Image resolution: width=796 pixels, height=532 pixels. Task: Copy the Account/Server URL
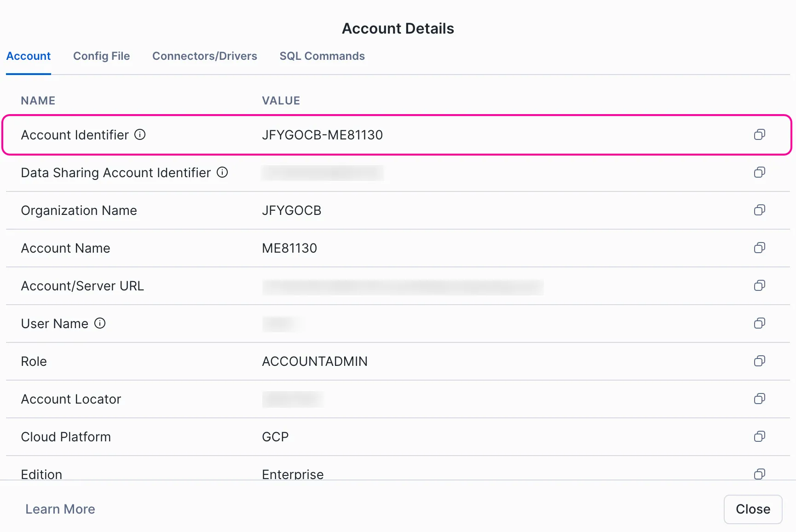coord(759,285)
